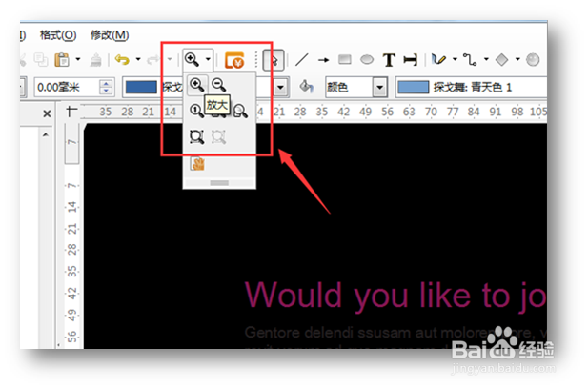Screen dimensions: 588x389
Task: Increase line width with the up spinner
Action: (x=106, y=83)
